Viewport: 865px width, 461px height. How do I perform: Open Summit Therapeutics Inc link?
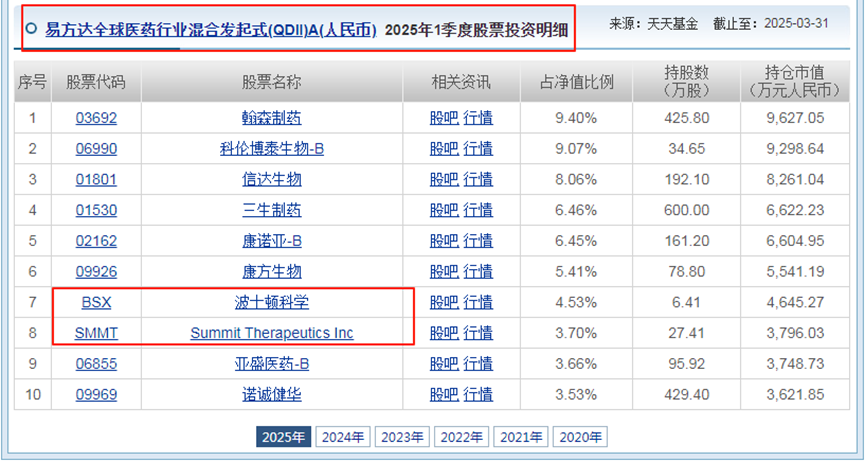coord(272,334)
